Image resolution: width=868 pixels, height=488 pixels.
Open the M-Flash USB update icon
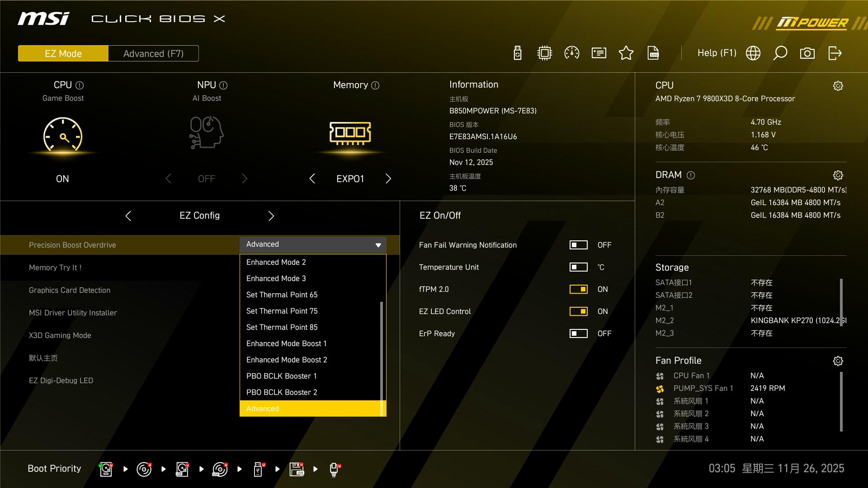click(x=518, y=53)
